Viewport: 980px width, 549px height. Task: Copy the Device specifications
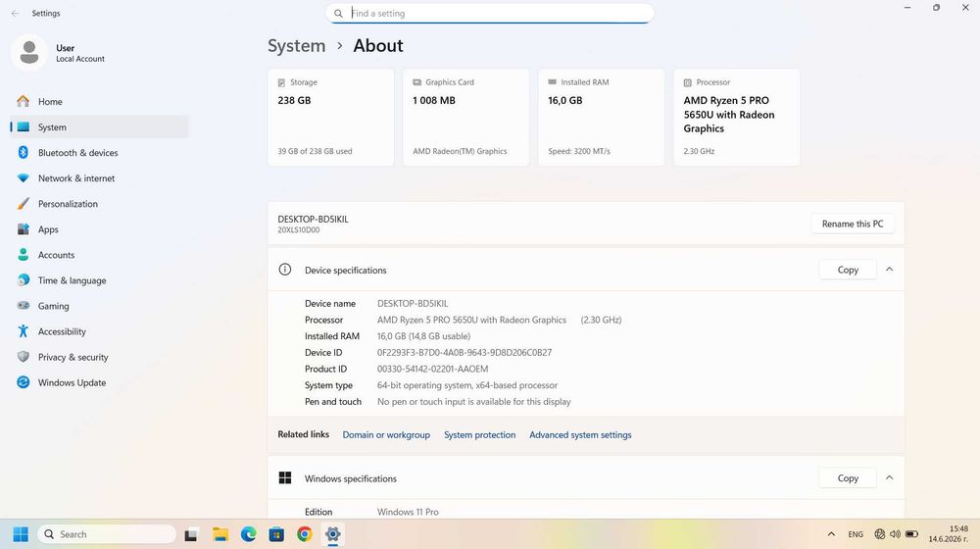pos(848,270)
